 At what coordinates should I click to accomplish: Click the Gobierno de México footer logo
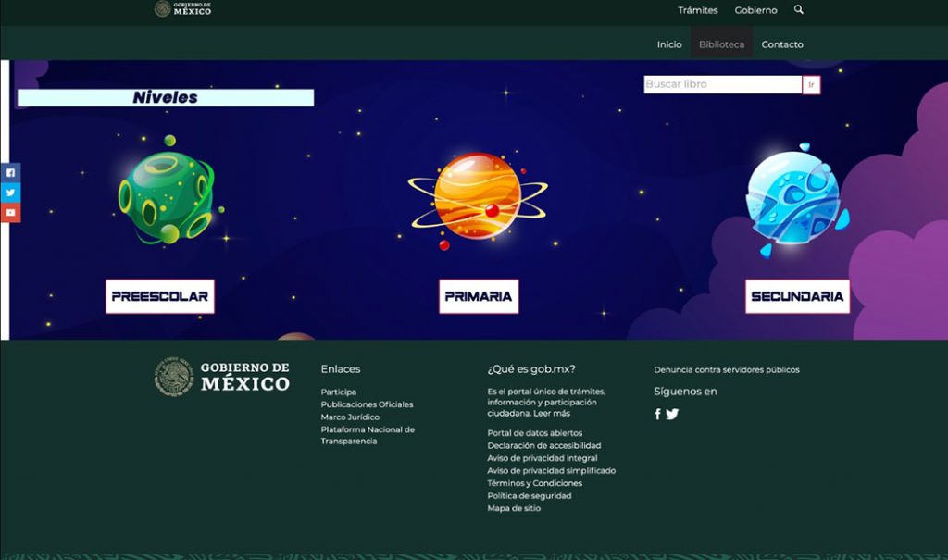222,376
